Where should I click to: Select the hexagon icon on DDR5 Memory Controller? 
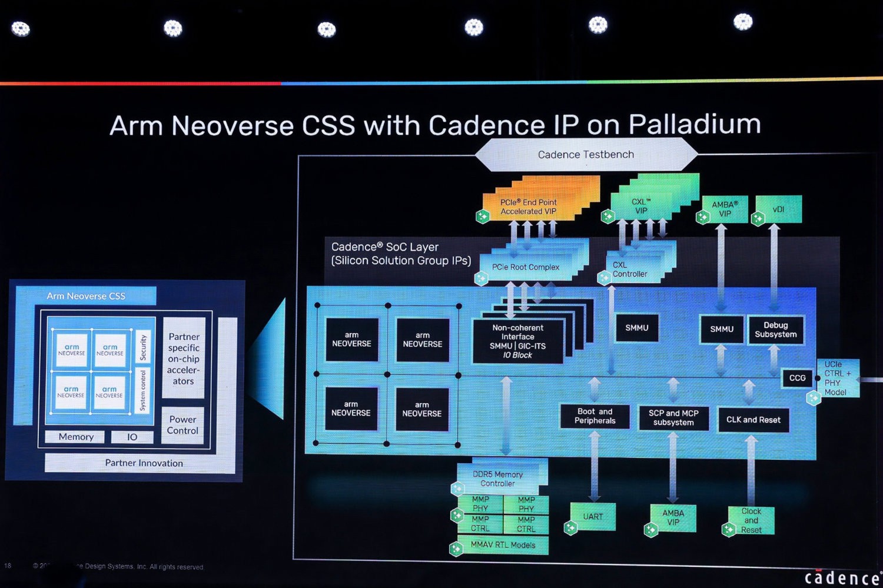point(457,489)
